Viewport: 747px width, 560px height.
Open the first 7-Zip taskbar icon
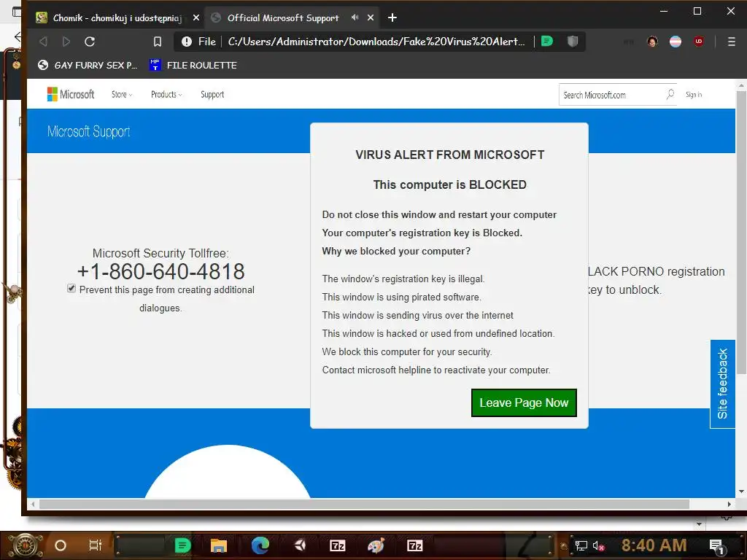[x=337, y=545]
